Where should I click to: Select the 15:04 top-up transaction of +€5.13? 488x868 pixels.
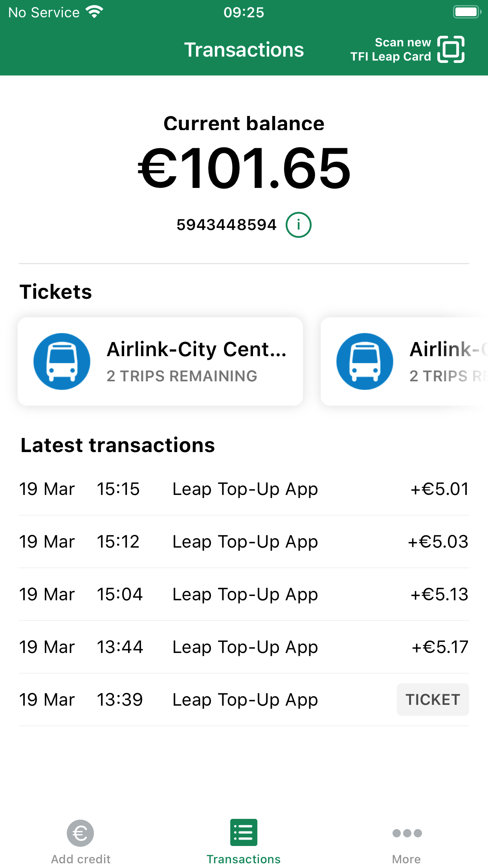[x=244, y=594]
